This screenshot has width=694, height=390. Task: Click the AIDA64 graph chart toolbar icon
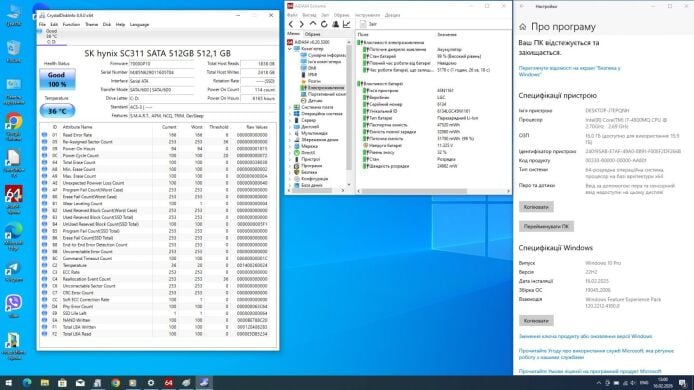coord(347,24)
